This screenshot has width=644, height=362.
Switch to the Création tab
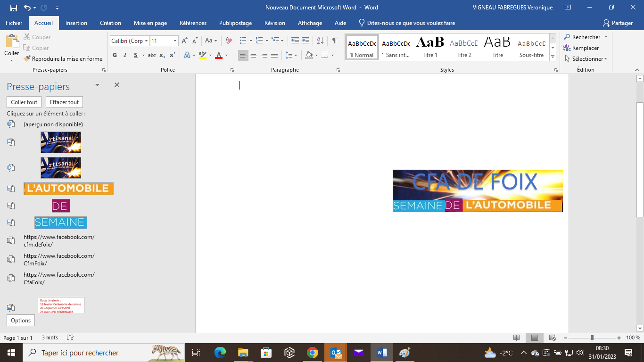(x=110, y=23)
